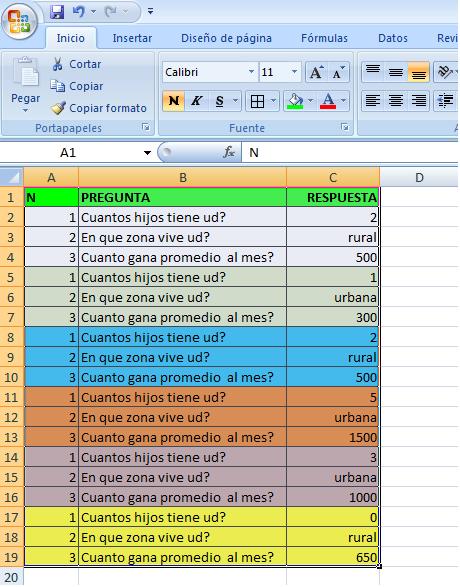The width and height of the screenshot is (460, 587).
Task: Save the workbook with the floppy icon
Action: 57,12
